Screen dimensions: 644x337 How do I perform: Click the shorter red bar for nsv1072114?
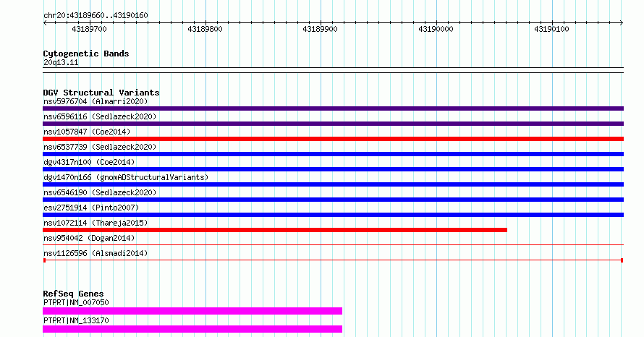point(275,230)
